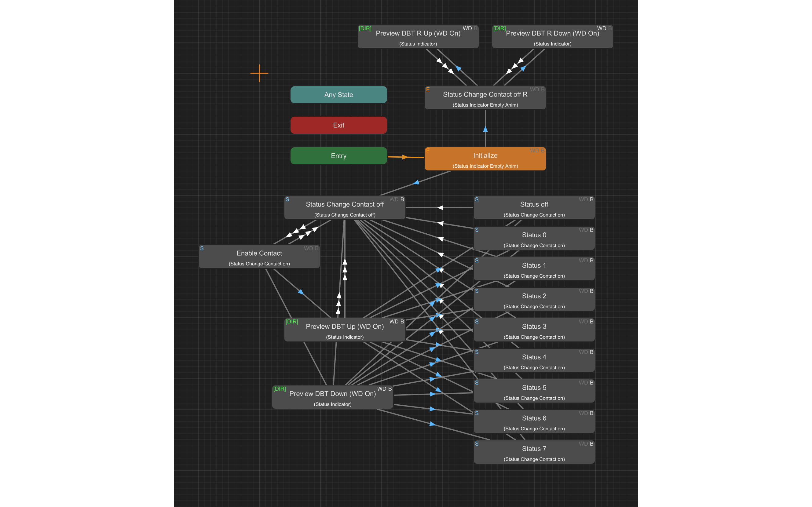
Task: Click DIR tag on Preview DBT Down node
Action: [280, 388]
